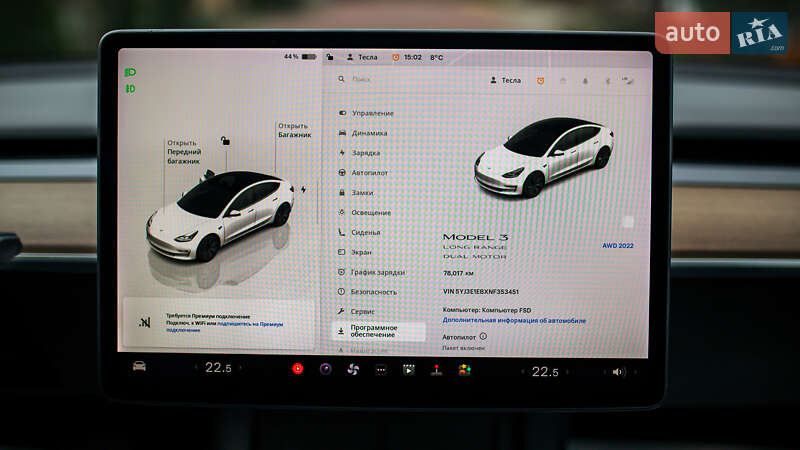Open the fan climate control icon
This screenshot has width=800, height=450.
click(353, 369)
